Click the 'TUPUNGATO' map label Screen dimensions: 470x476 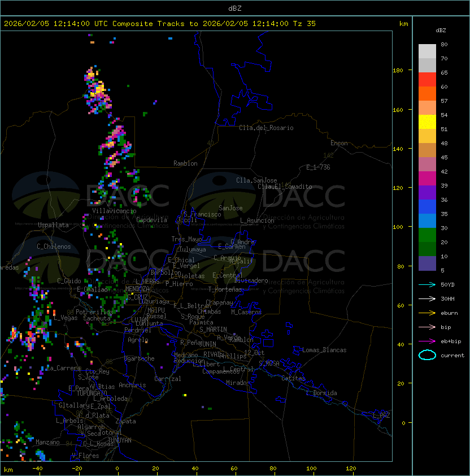point(92,393)
